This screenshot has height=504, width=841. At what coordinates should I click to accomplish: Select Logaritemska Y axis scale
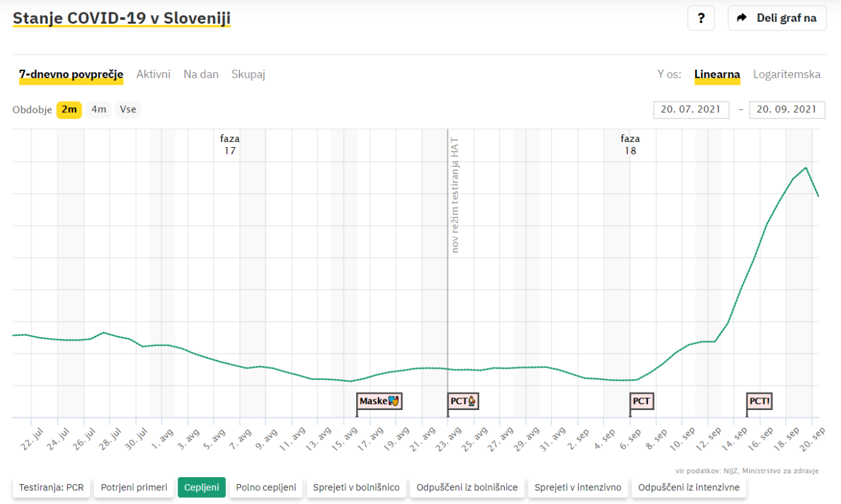pos(786,74)
